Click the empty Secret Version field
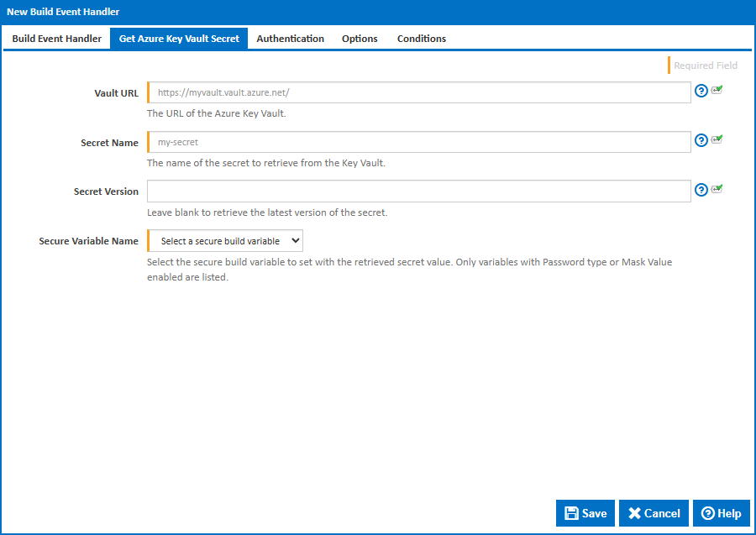This screenshot has width=756, height=535. (x=419, y=191)
